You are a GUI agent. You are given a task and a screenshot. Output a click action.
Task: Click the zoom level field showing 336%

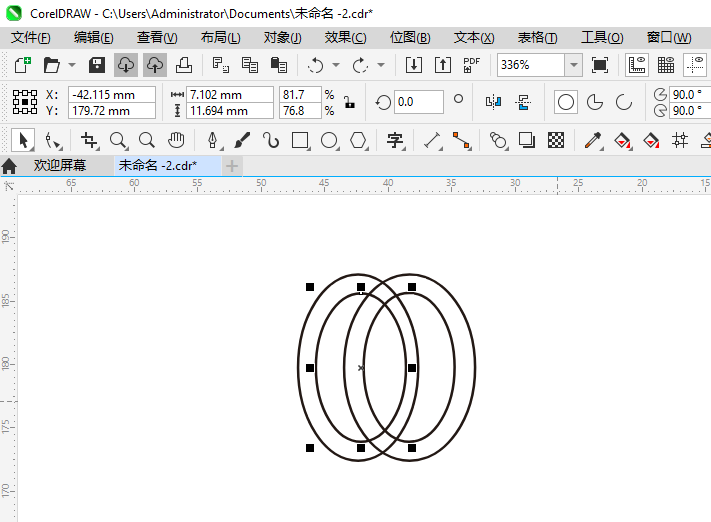531,65
